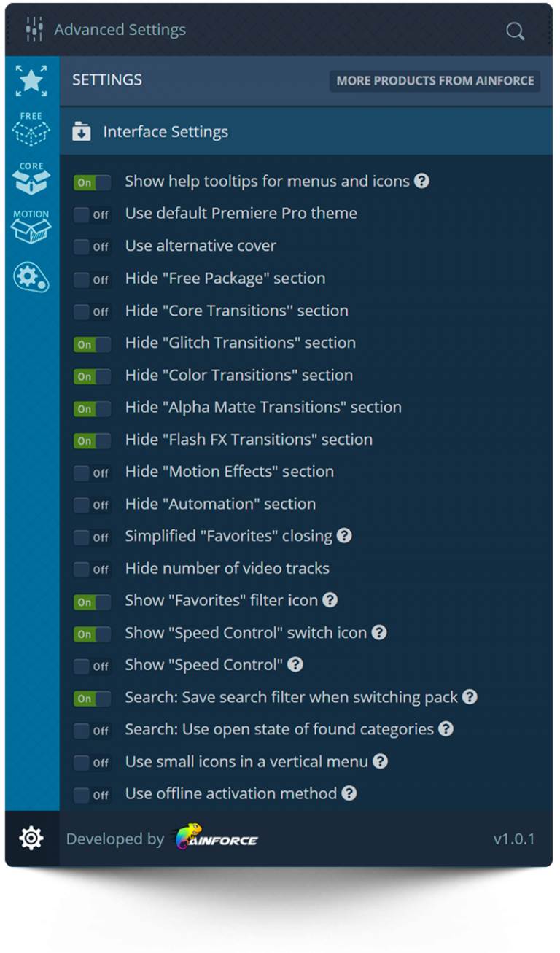The height and width of the screenshot is (953, 560).
Task: Turn off Hide Color Transitions section
Action: pyautogui.click(x=92, y=376)
